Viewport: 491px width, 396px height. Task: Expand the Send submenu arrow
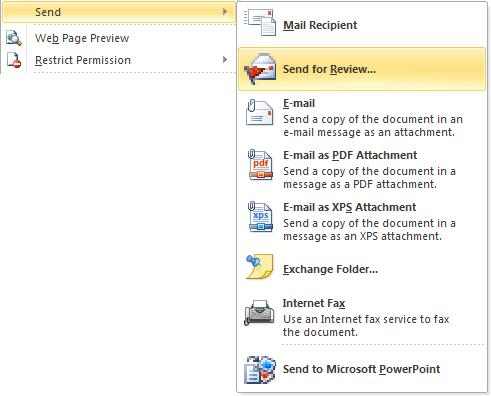point(225,12)
